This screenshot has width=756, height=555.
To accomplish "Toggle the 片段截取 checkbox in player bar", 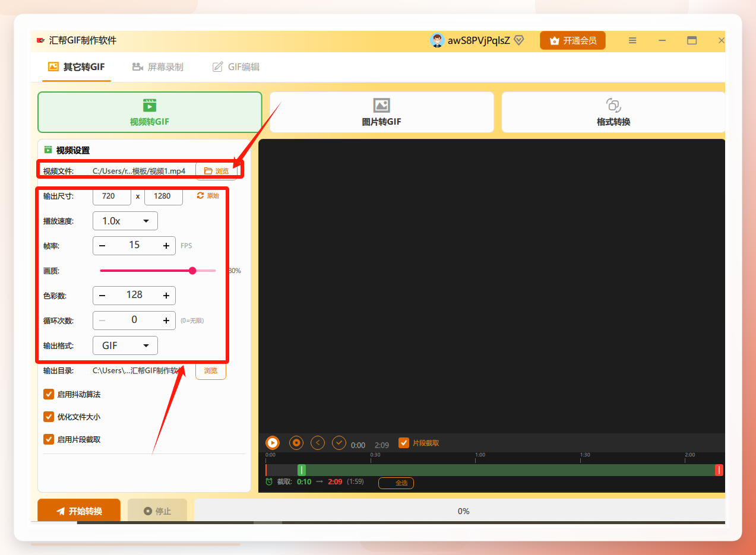I will [404, 443].
